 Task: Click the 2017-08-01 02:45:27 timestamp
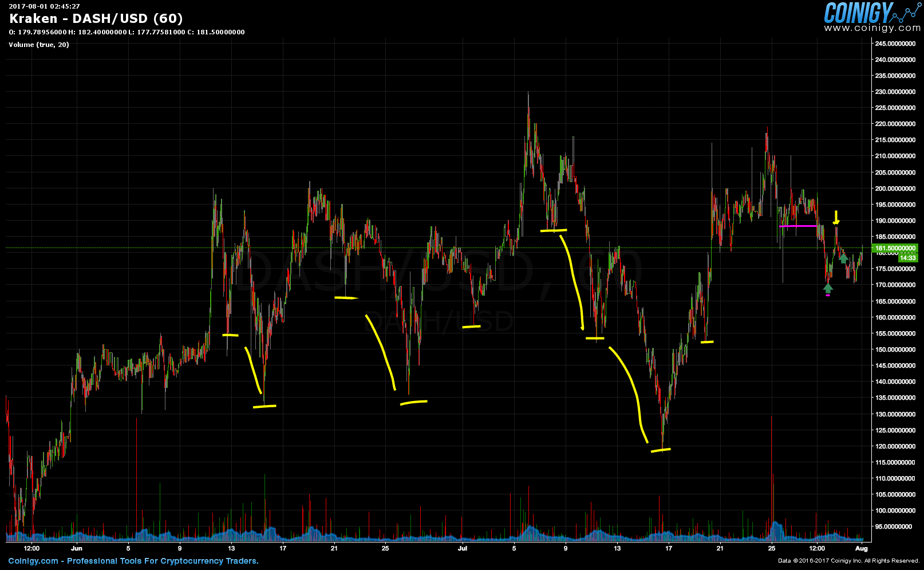[x=44, y=6]
